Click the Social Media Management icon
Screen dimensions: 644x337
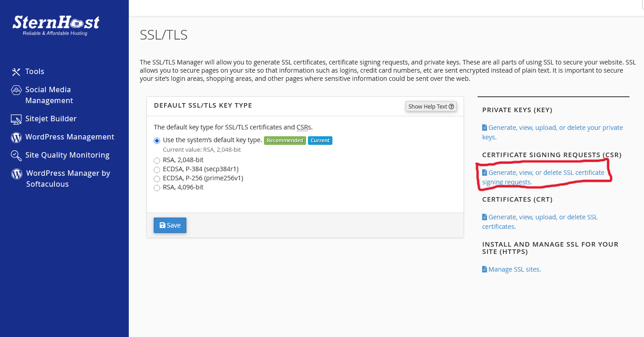coord(16,90)
